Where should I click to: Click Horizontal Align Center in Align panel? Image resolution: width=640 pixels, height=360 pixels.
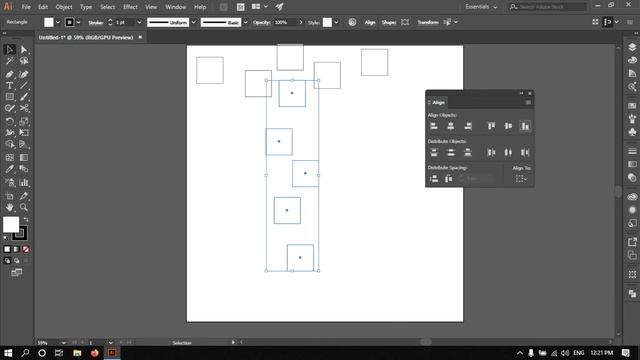click(451, 126)
